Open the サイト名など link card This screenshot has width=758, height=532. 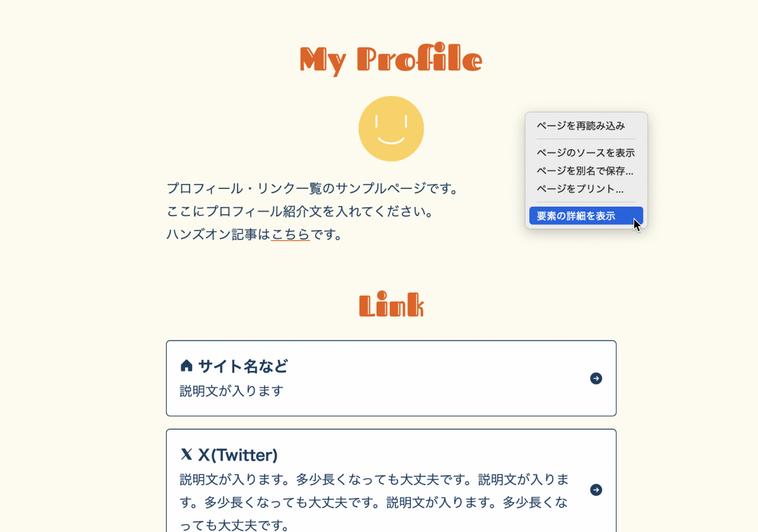pos(391,378)
